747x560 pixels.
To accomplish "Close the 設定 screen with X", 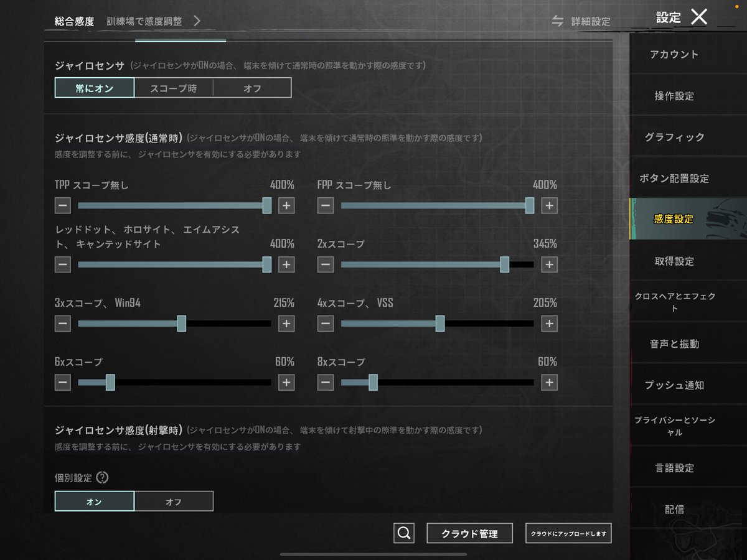I will pos(699,17).
